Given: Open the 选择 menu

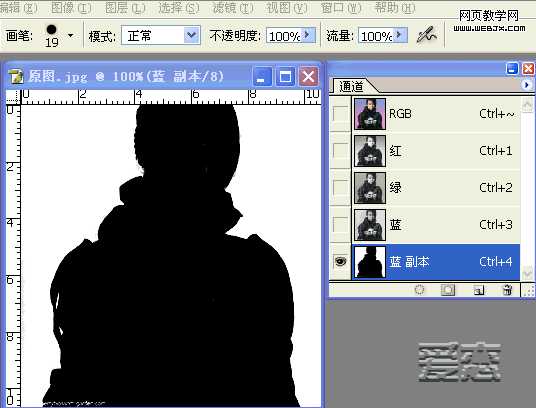Looking at the screenshot, I should pyautogui.click(x=178, y=8).
